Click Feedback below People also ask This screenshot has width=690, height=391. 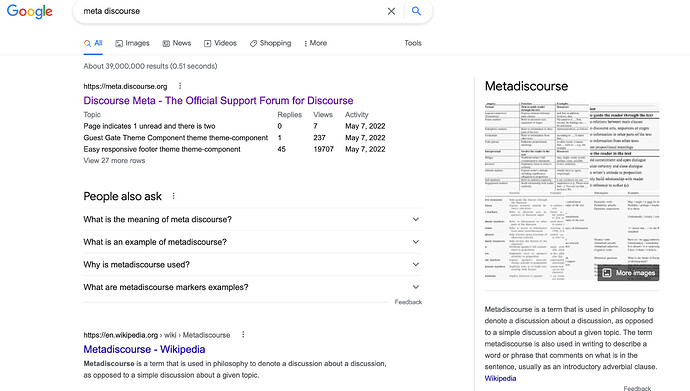click(x=408, y=302)
